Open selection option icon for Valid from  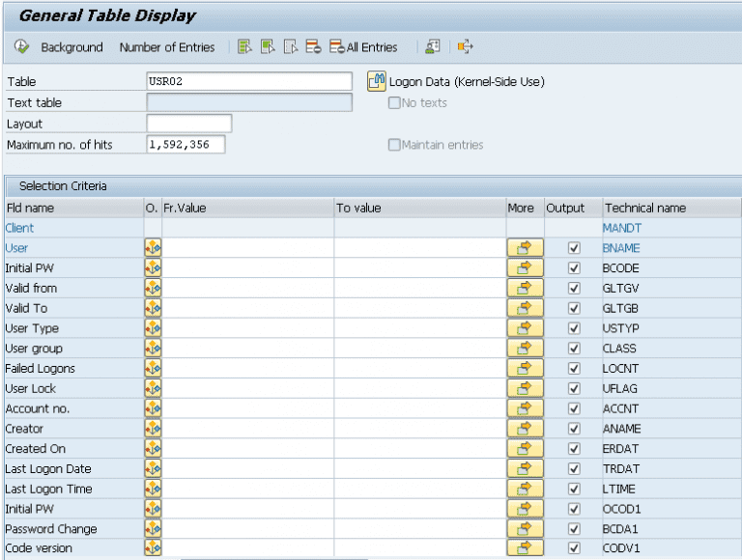tap(153, 289)
